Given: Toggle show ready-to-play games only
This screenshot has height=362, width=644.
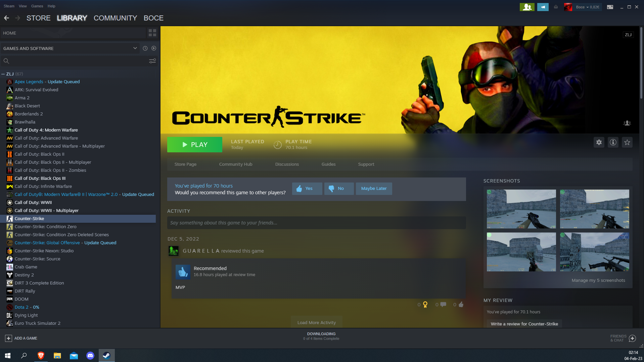Looking at the screenshot, I should pyautogui.click(x=154, y=48).
